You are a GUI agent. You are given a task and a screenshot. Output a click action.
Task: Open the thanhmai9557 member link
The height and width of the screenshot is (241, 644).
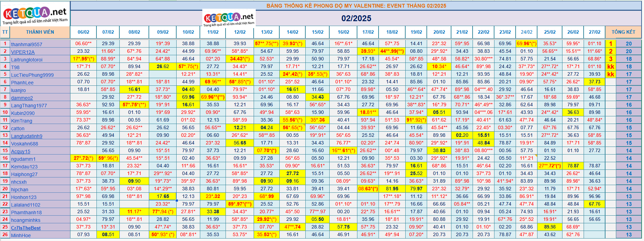coord(26,44)
